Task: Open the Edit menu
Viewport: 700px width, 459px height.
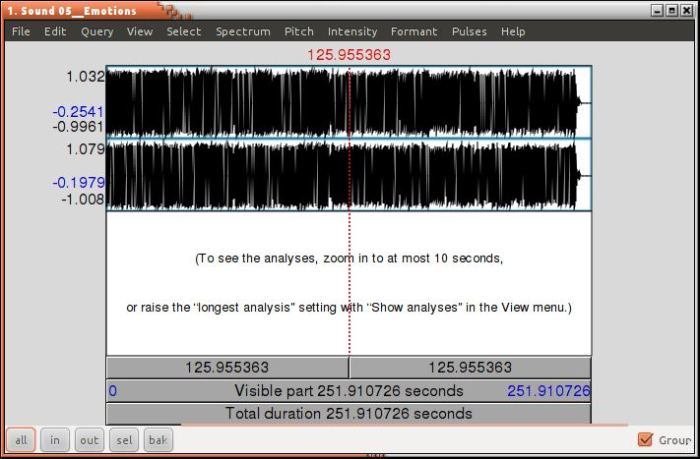Action: [x=55, y=32]
